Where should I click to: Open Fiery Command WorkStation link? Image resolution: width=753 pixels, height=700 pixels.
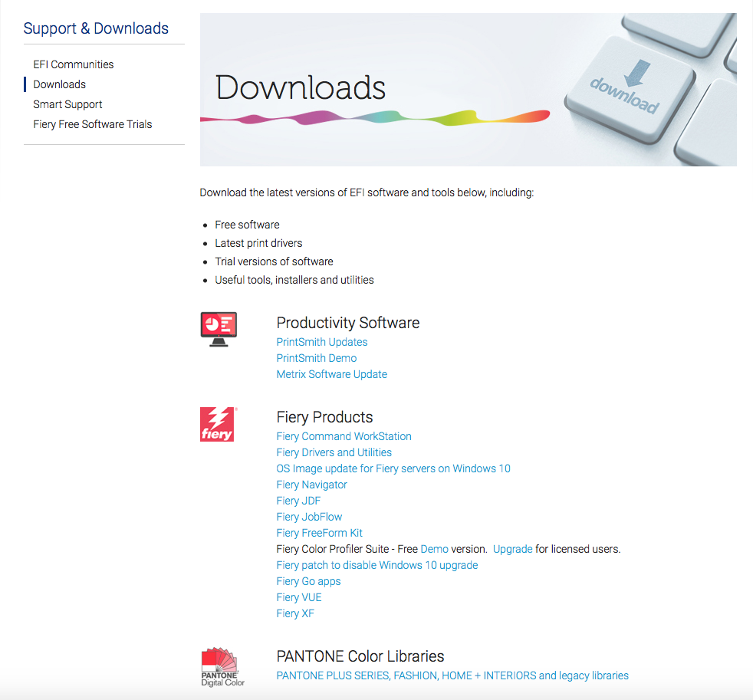[344, 436]
